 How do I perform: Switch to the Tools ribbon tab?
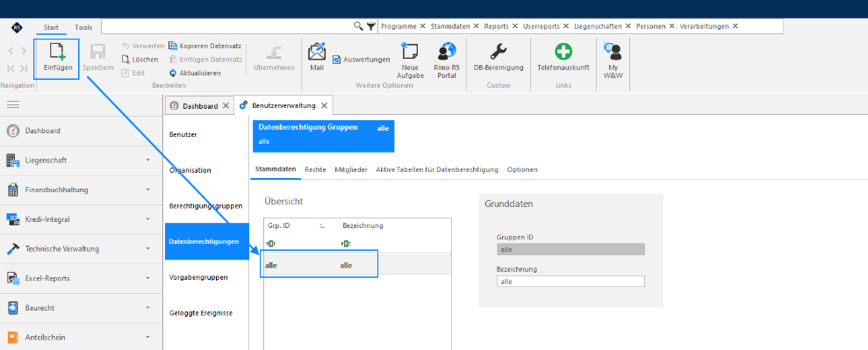point(83,27)
